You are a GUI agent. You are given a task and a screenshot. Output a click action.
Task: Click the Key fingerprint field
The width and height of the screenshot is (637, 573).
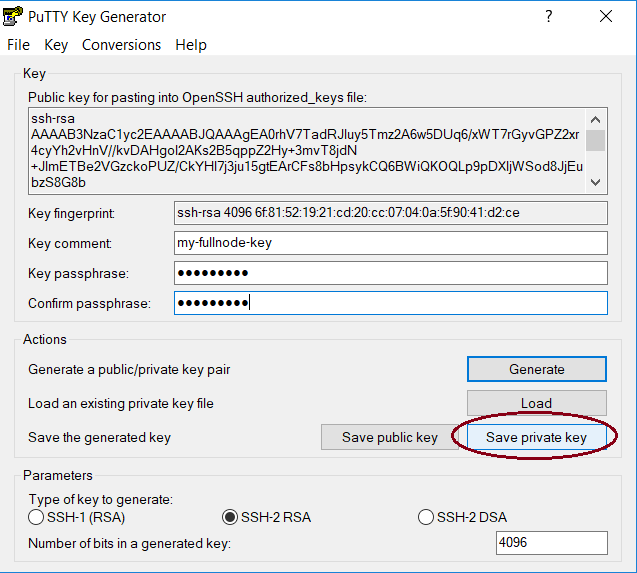click(x=391, y=213)
